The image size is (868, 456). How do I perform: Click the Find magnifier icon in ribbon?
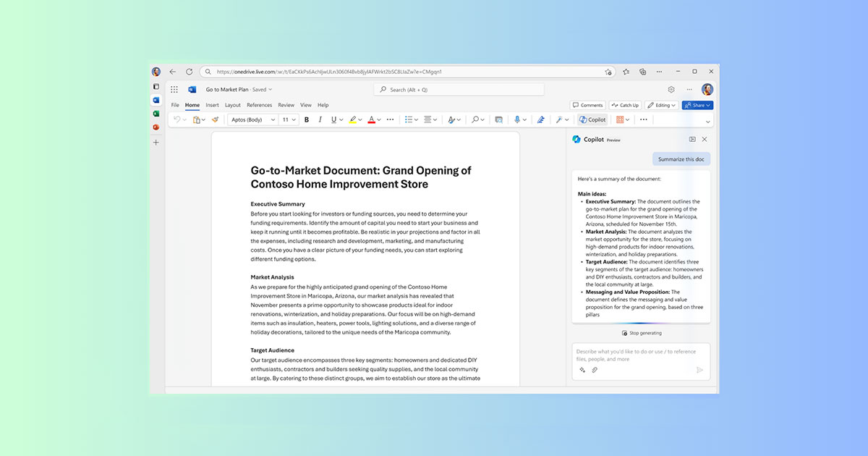click(475, 119)
